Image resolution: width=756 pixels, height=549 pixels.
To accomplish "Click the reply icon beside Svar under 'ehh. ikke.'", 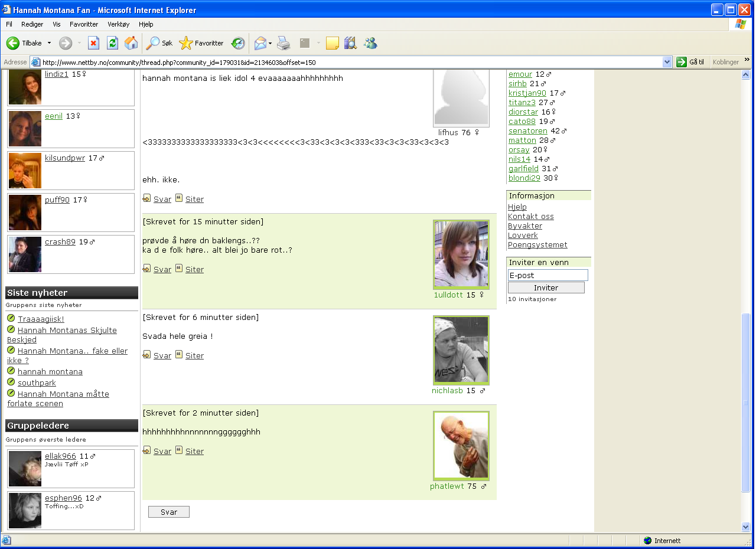I will coord(146,199).
